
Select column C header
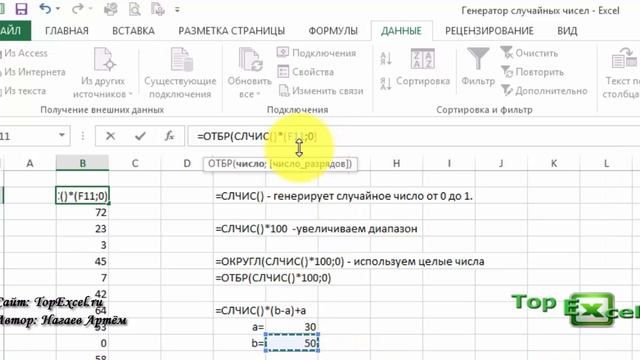[x=135, y=163]
